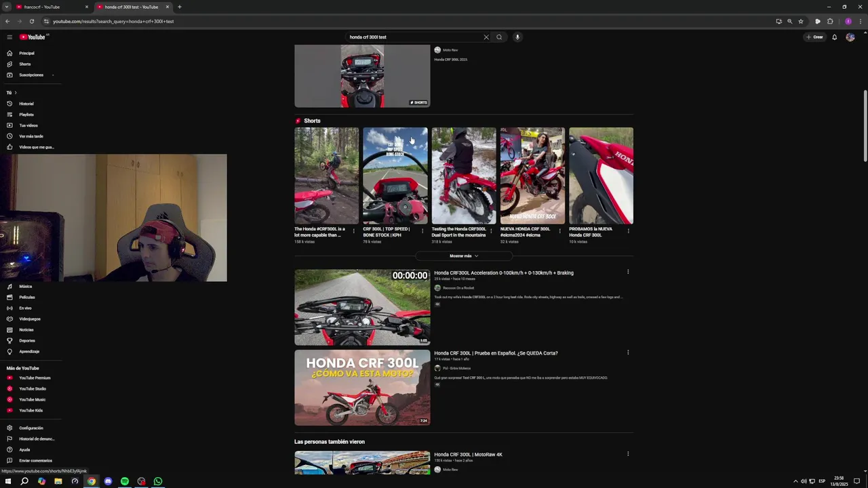Open Spotify from the taskbar
The image size is (868, 488).
click(125, 481)
